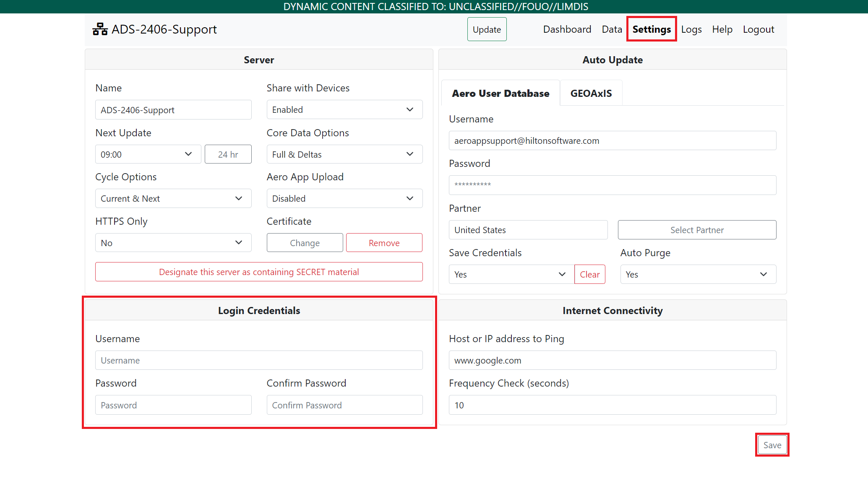The width and height of the screenshot is (868, 478).
Task: Change the HTTPS Only dropdown
Action: [x=173, y=243]
